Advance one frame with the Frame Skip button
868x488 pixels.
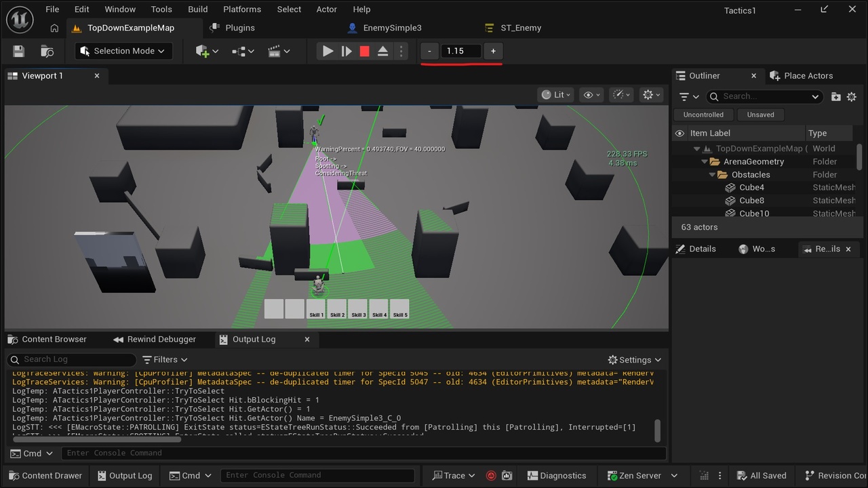[x=346, y=51]
